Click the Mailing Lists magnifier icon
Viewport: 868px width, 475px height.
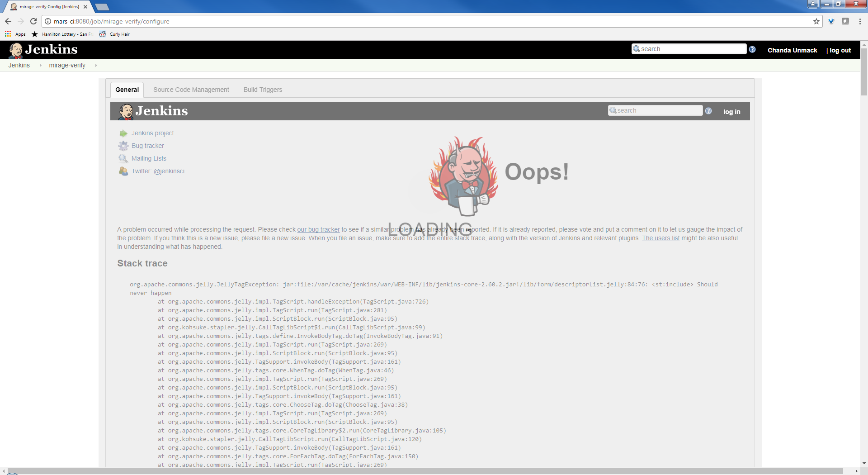click(123, 158)
